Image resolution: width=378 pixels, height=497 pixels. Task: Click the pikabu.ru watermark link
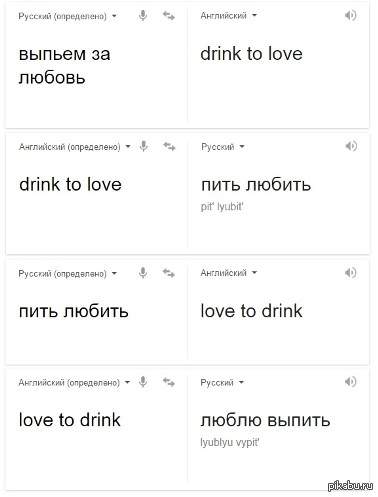click(x=350, y=486)
